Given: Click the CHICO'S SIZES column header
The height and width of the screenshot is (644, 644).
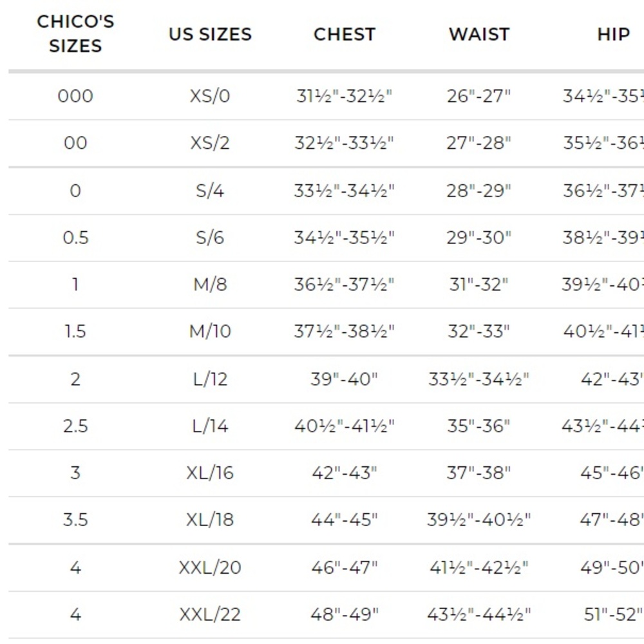Looking at the screenshot, I should pos(75,33).
